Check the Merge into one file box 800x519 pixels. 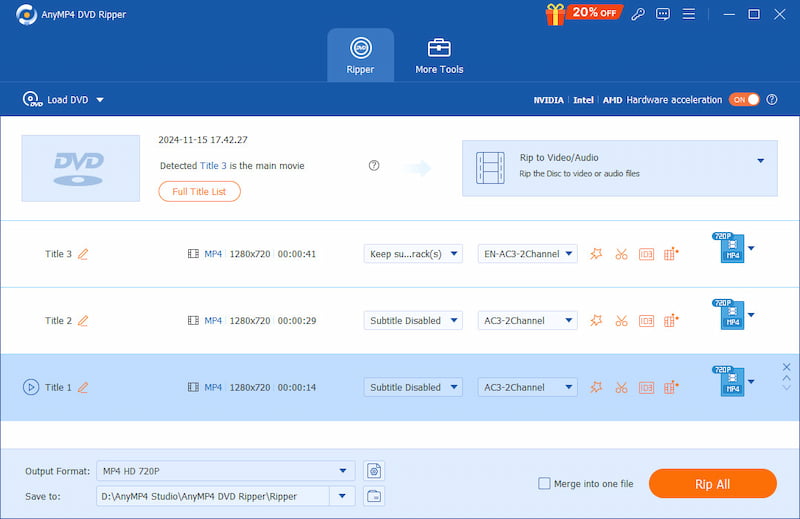pos(544,484)
